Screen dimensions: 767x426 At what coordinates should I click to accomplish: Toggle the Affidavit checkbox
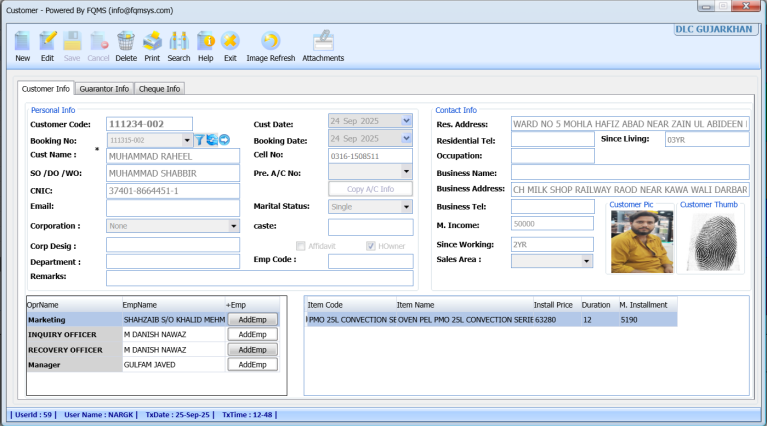[300, 246]
